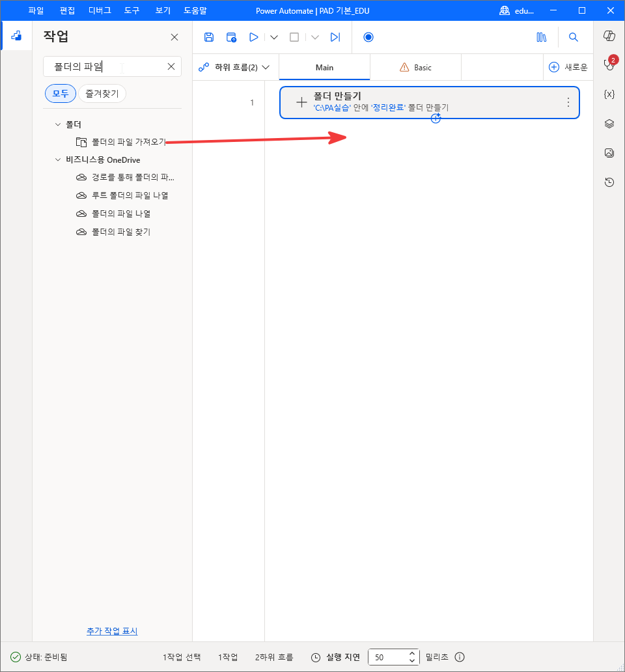Collapse the 비즈니스용 OneDrive group
The image size is (625, 672).
(x=58, y=160)
